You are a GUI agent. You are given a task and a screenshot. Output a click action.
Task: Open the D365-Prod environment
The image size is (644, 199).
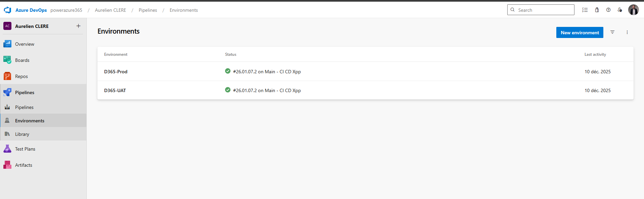[x=116, y=72]
